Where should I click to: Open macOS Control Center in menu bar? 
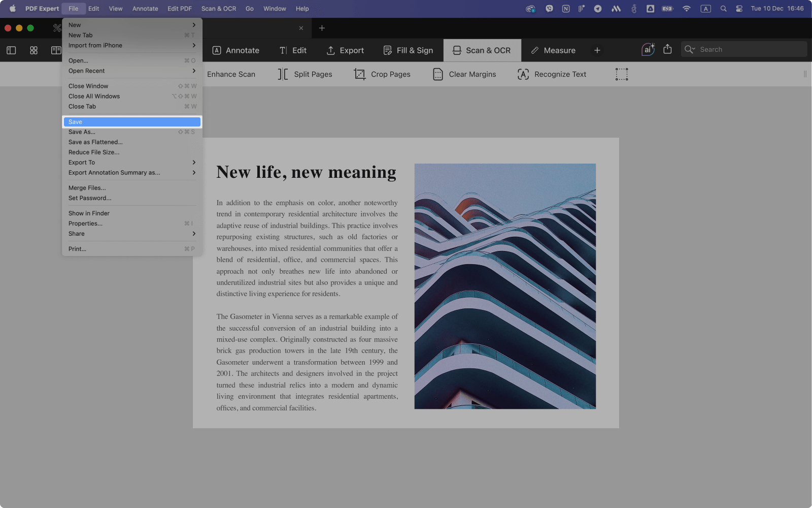pos(739,9)
